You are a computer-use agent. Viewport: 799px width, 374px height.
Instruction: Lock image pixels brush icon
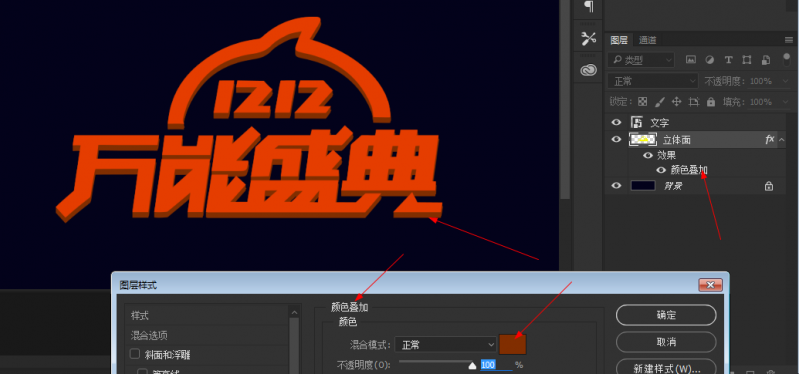coord(659,102)
